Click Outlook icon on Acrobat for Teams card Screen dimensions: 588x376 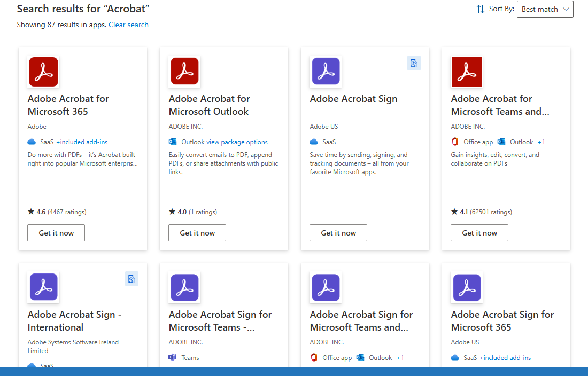coord(501,142)
